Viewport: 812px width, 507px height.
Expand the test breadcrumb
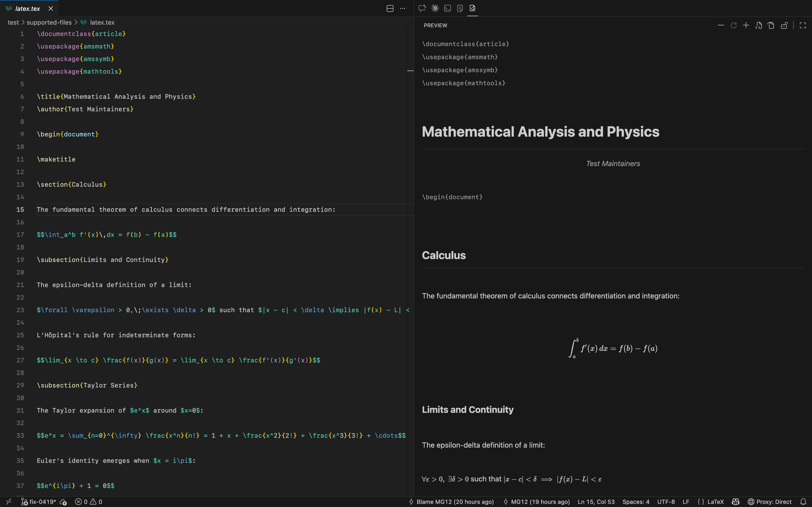tap(14, 22)
